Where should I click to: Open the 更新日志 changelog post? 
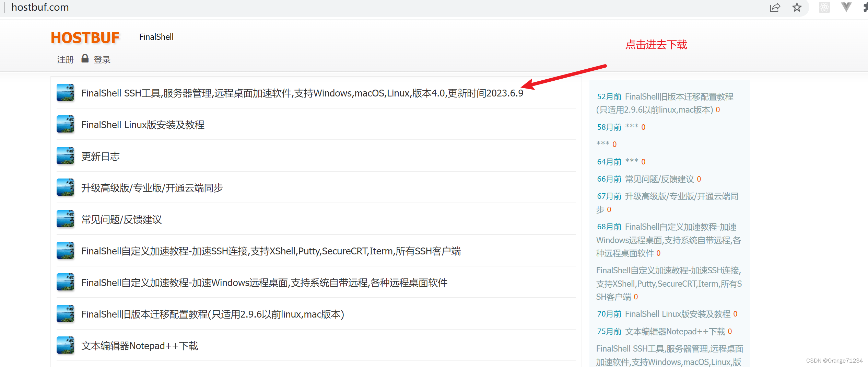[x=101, y=156]
